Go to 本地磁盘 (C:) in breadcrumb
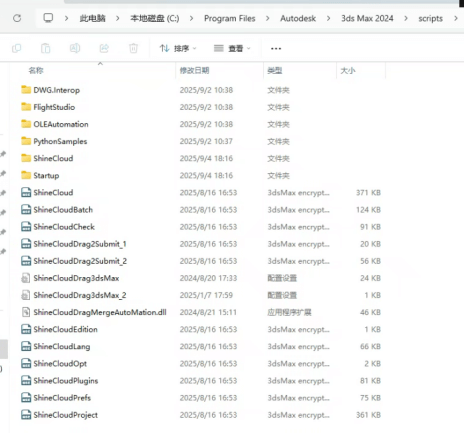The height and width of the screenshot is (433, 464). [x=155, y=18]
